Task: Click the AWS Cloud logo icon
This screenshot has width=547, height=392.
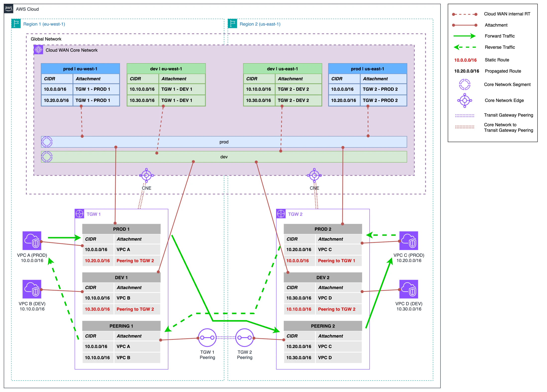Action: [8, 9]
